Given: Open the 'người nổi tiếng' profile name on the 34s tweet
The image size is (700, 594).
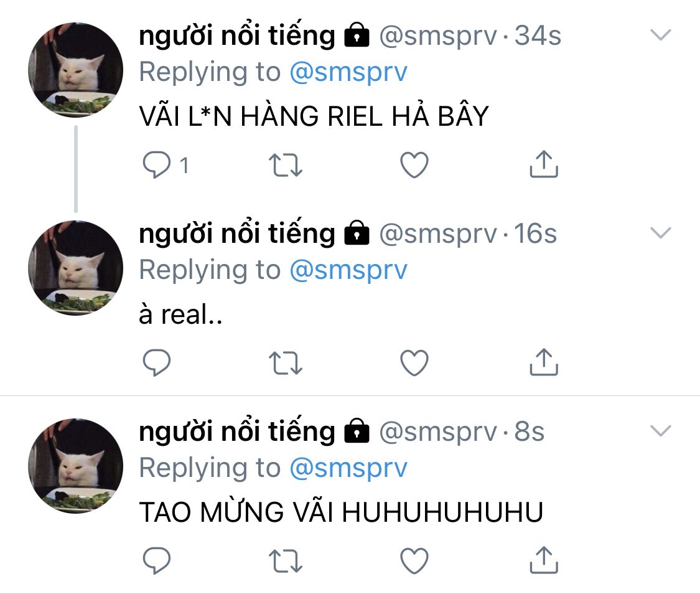Looking at the screenshot, I should pos(237,35).
